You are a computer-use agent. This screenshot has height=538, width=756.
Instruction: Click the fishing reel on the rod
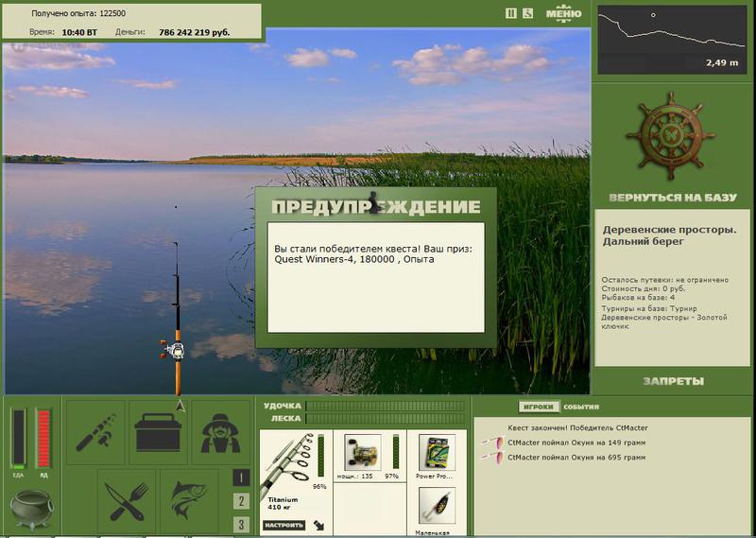point(174,350)
